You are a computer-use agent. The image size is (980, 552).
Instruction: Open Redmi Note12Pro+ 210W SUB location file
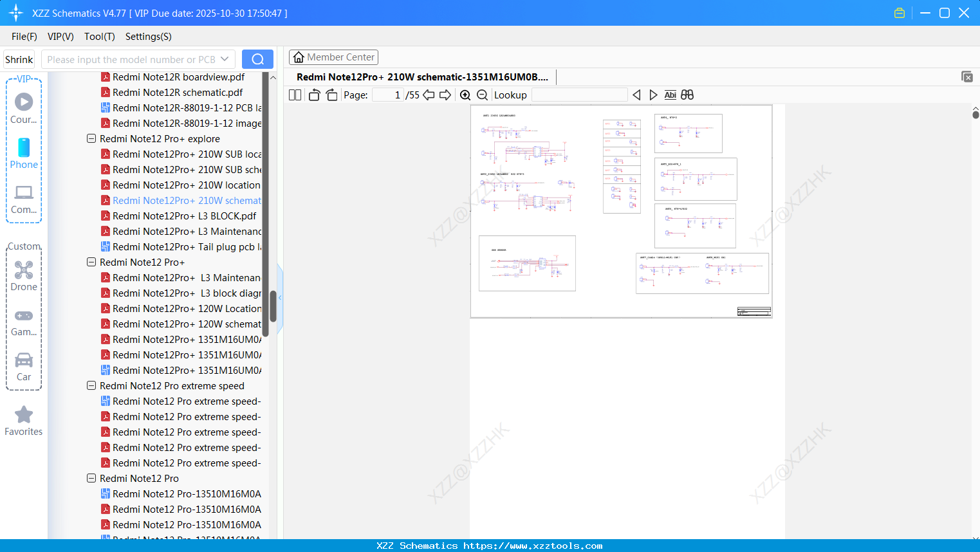tap(181, 154)
